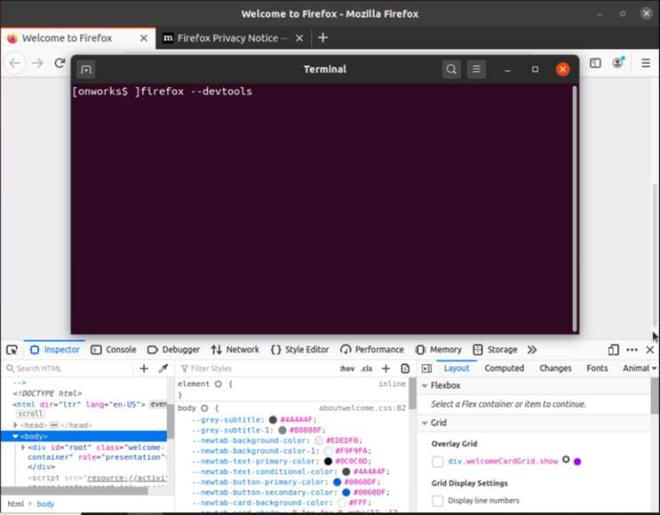
Task: Open a new Firefox tab
Action: point(323,38)
